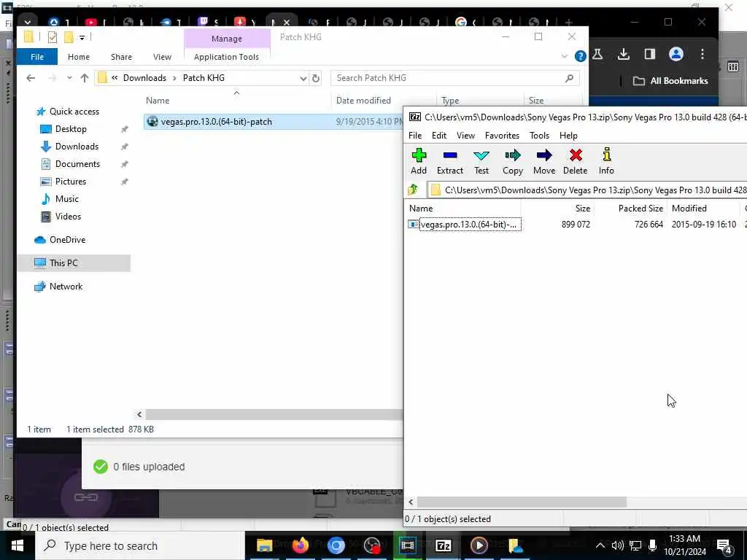Open Info in 7-Zip toolbar
Image resolution: width=747 pixels, height=560 pixels.
pyautogui.click(x=606, y=161)
